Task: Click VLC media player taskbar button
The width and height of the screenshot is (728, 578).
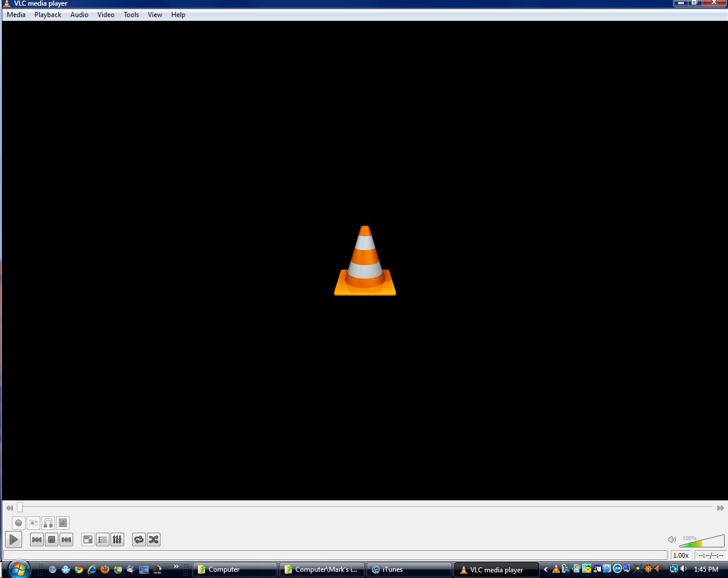Action: coord(496,569)
